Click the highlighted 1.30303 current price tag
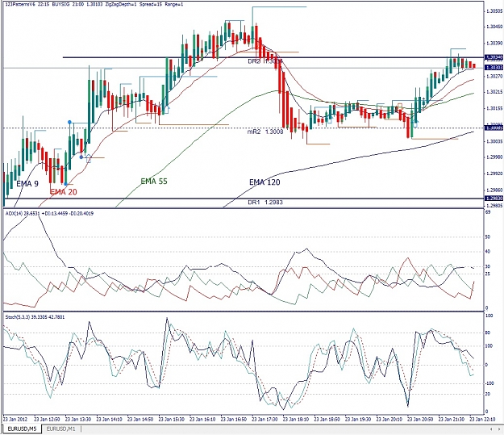 (494, 68)
